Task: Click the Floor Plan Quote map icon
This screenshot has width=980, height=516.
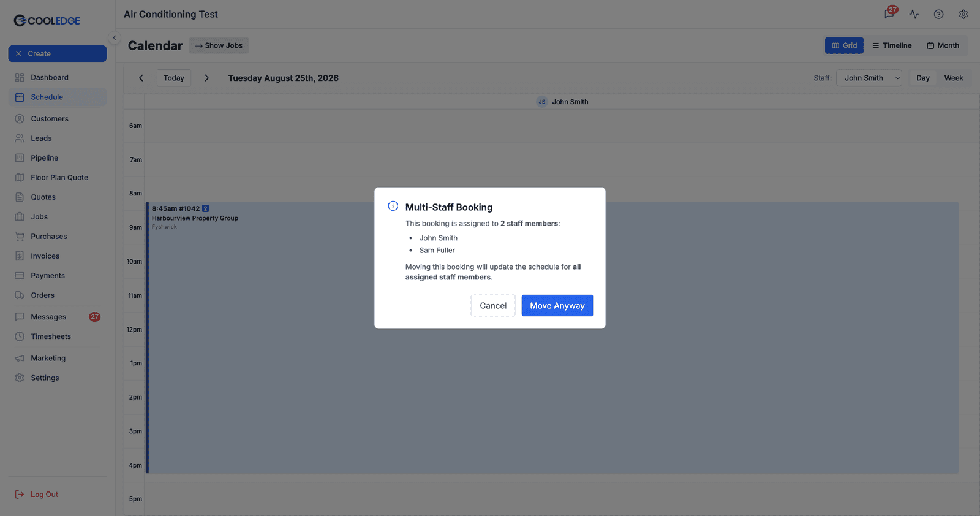Action: point(20,177)
